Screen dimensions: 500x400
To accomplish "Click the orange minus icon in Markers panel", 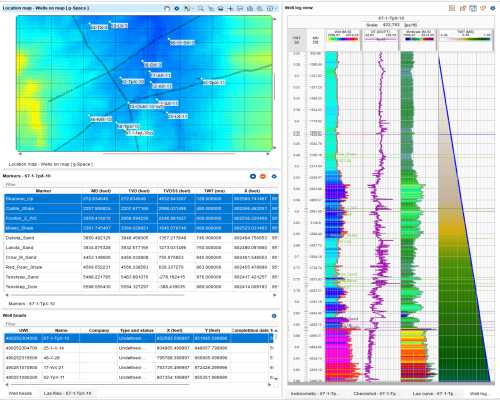I will pos(263,176).
